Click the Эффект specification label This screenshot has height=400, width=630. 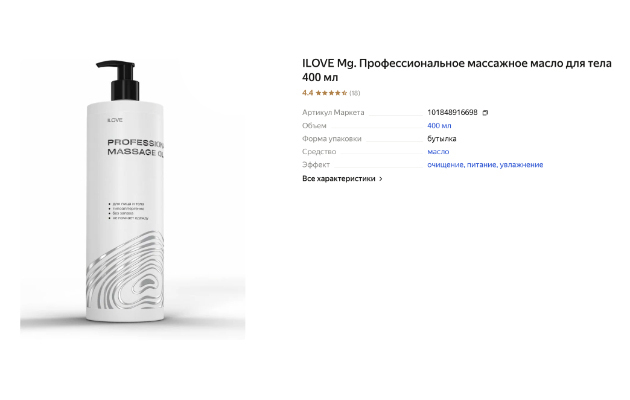click(x=316, y=165)
